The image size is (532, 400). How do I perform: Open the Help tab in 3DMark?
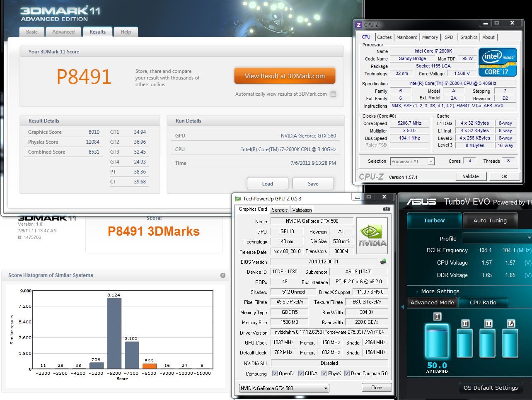pyautogui.click(x=126, y=32)
